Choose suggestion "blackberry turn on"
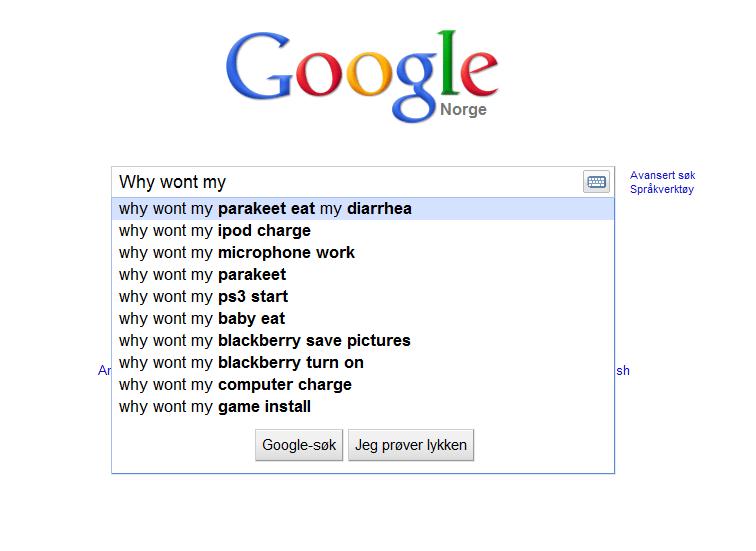This screenshot has height=551, width=756. [x=363, y=363]
